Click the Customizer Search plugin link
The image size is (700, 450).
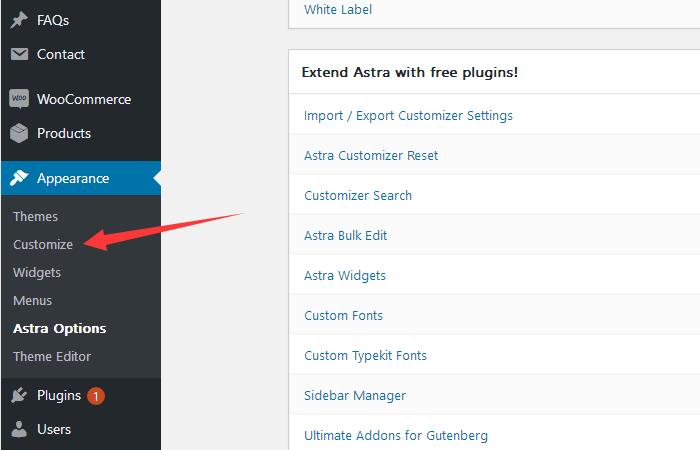point(358,195)
